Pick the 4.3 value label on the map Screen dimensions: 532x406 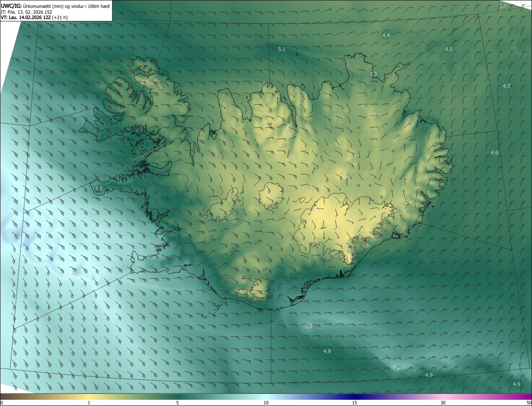[373, 74]
